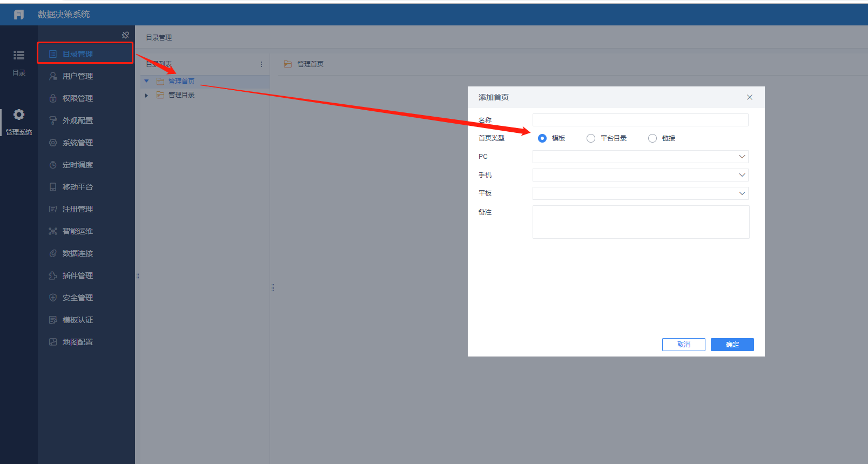Select the 平台目录 radio button
The height and width of the screenshot is (464, 868).
click(x=591, y=138)
